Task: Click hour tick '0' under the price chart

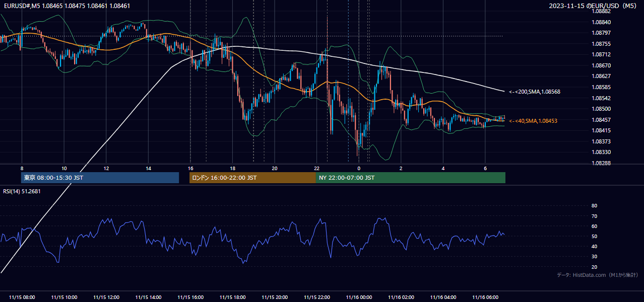Action: tap(359, 168)
